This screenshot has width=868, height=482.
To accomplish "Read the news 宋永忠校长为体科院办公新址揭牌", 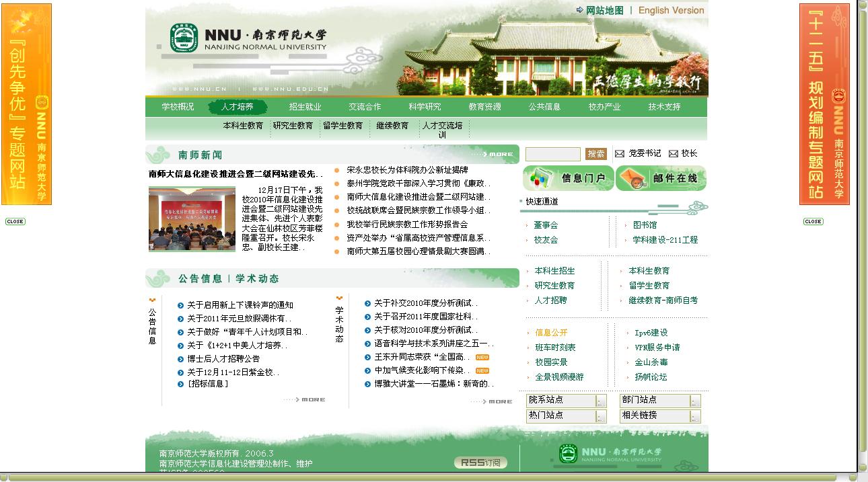I will (407, 170).
